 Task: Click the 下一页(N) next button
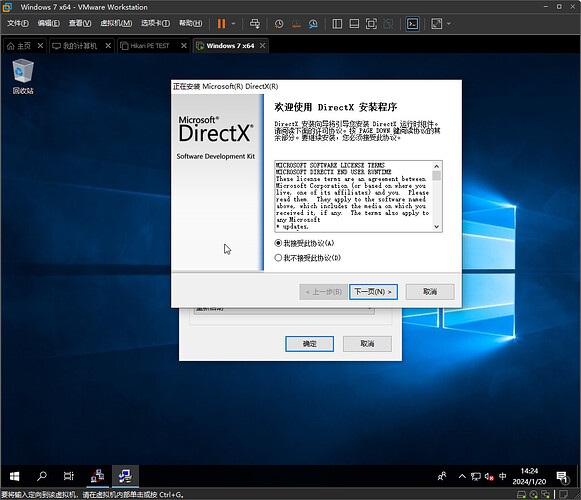374,292
